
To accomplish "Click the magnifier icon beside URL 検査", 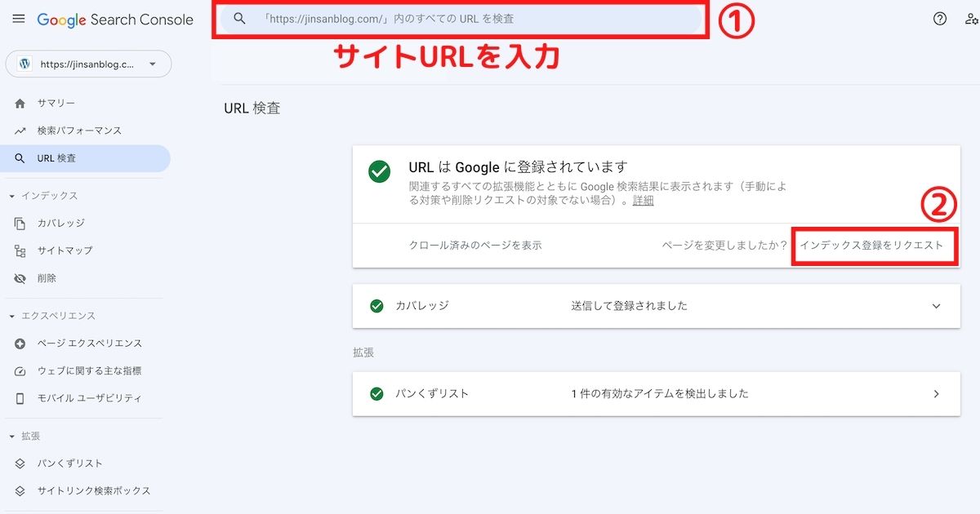I will [x=20, y=158].
